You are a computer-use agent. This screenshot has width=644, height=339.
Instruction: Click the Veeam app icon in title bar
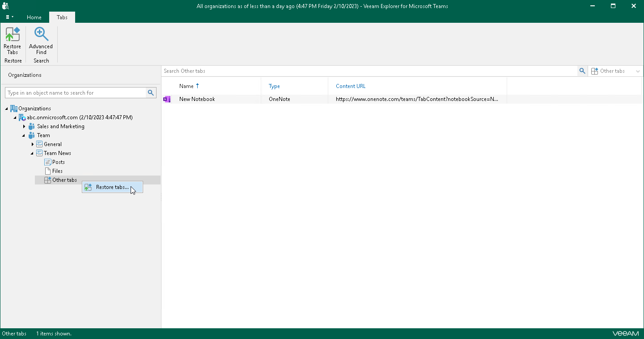pyautogui.click(x=6, y=6)
